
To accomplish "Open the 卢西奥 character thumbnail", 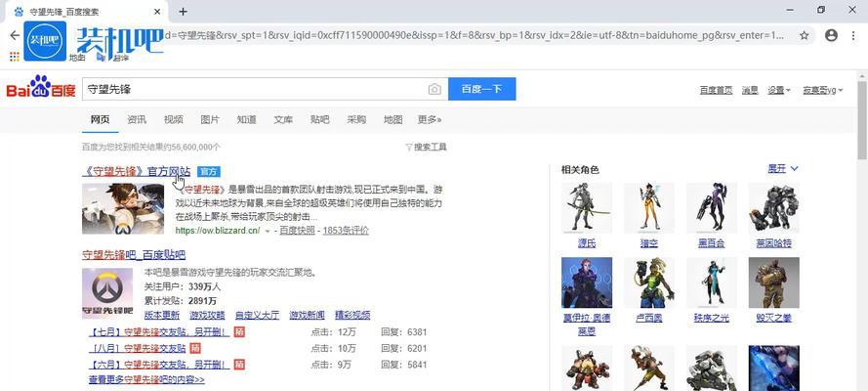I will pyautogui.click(x=648, y=282).
